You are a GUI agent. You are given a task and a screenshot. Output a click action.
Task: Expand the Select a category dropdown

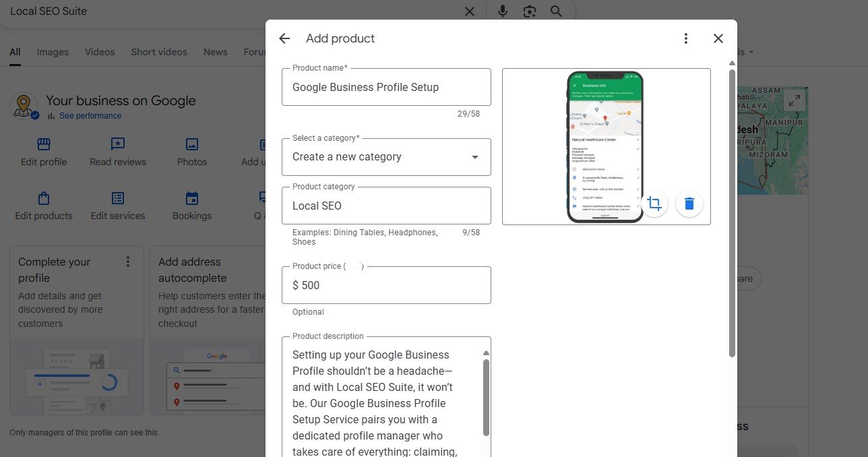tap(386, 157)
